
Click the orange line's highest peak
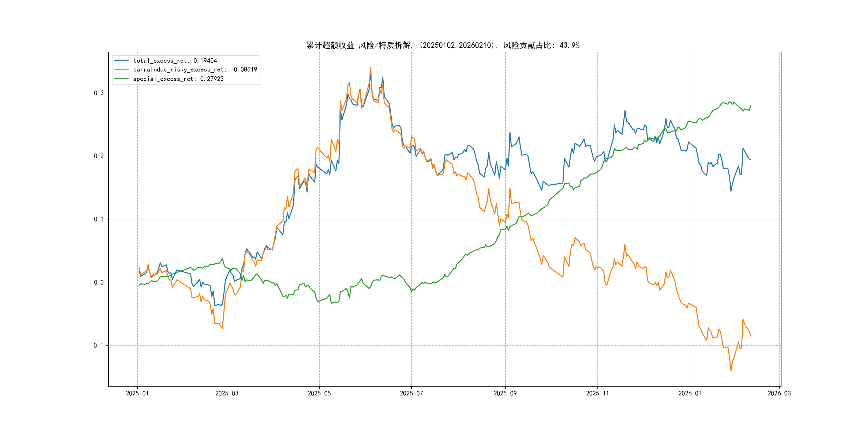371,68
